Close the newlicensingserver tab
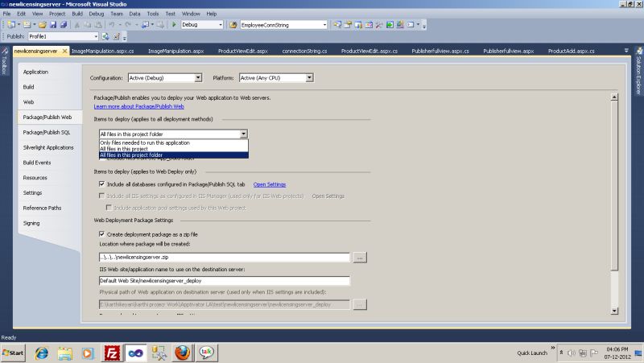The height and width of the screenshot is (363, 644). pyautogui.click(x=64, y=51)
